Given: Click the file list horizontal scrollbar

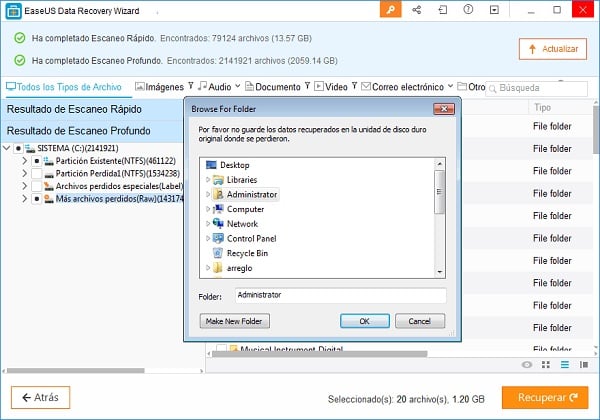Looking at the screenshot, I should (320, 354).
